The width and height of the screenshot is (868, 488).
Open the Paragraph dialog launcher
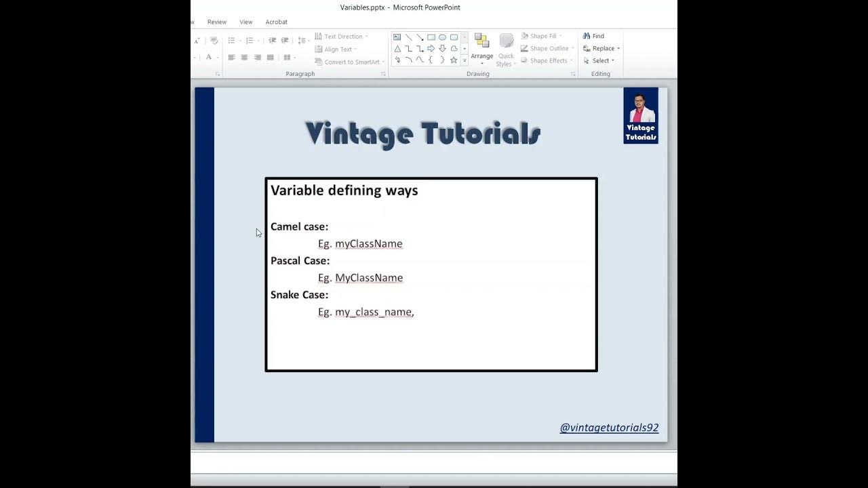click(x=383, y=74)
